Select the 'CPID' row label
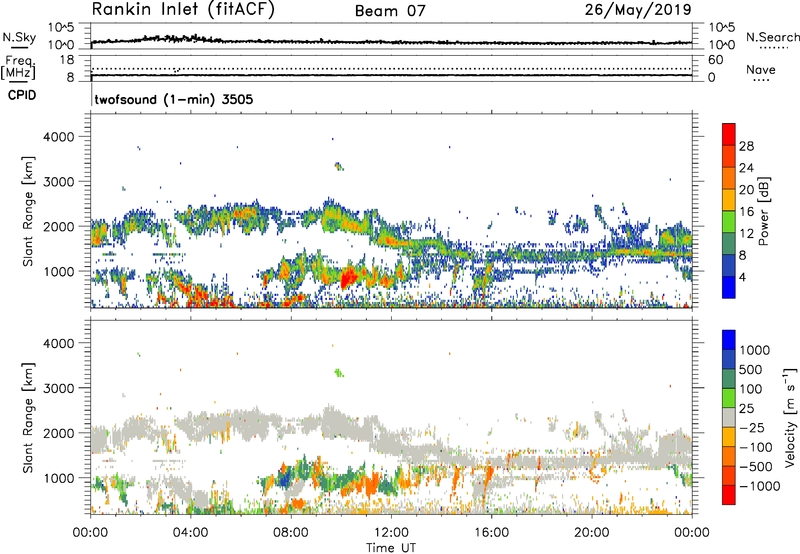The width and height of the screenshot is (800, 554). [22, 95]
